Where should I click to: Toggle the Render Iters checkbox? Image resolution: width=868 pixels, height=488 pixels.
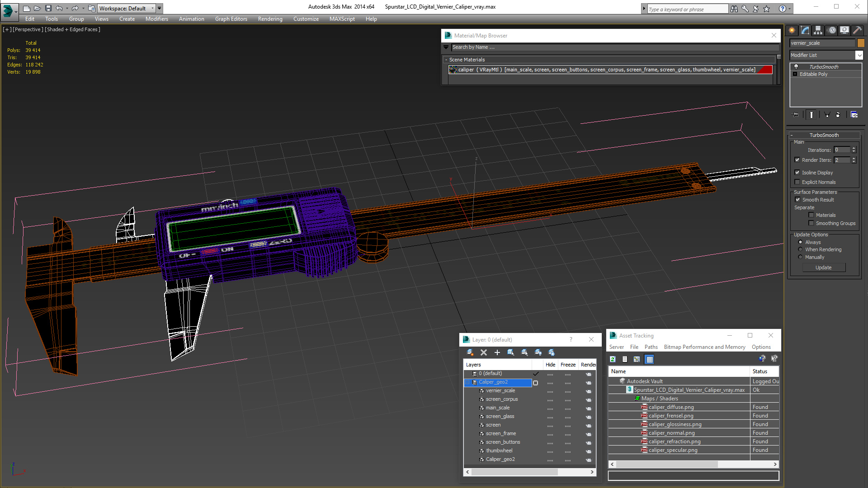click(x=797, y=160)
